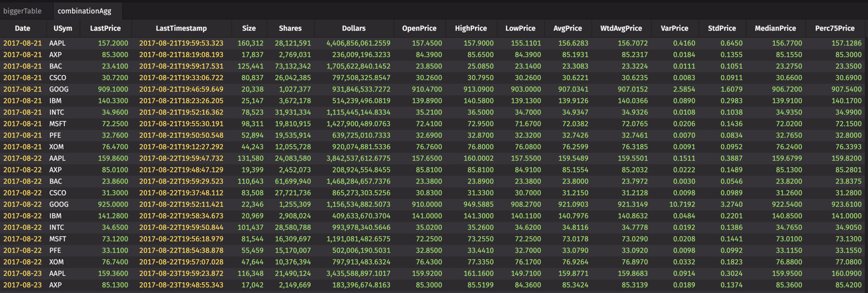This screenshot has width=868, height=293.
Task: Click OpenPrice value 23.8500
Action: click(x=429, y=66)
